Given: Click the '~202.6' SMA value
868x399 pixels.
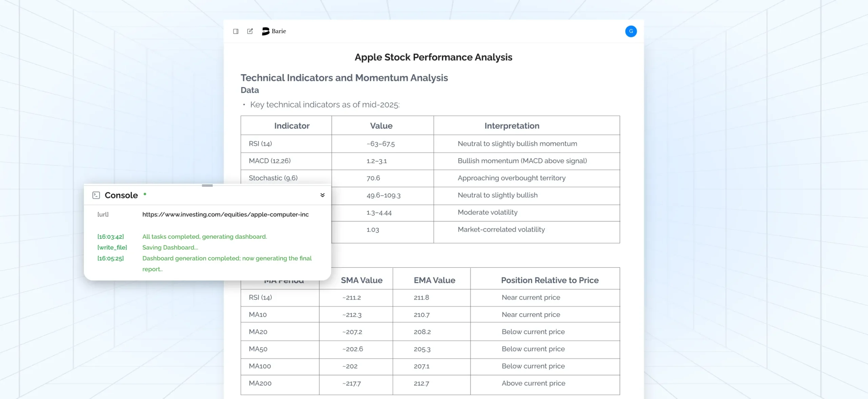Looking at the screenshot, I should [352, 349].
